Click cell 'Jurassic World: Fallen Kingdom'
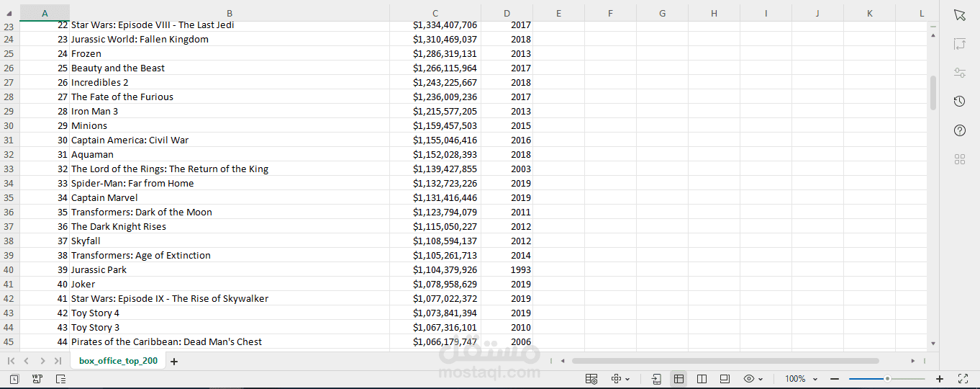The width and height of the screenshot is (980, 389). pyautogui.click(x=230, y=39)
